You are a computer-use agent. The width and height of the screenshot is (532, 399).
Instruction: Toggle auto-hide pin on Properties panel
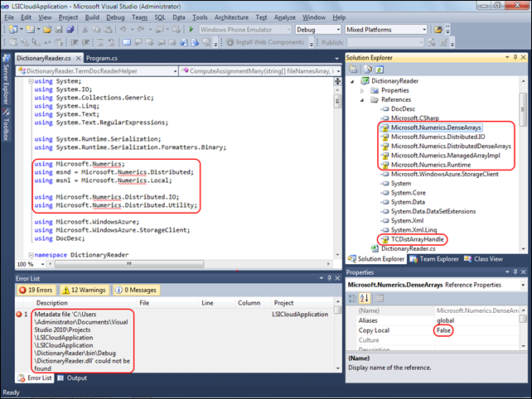[x=515, y=272]
